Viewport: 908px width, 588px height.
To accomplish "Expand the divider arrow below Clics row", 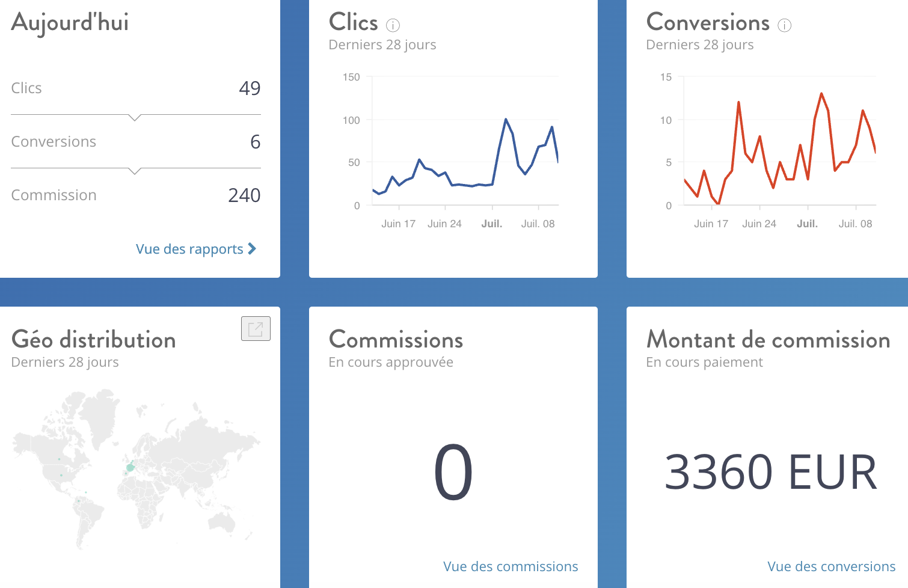I will tap(135, 117).
